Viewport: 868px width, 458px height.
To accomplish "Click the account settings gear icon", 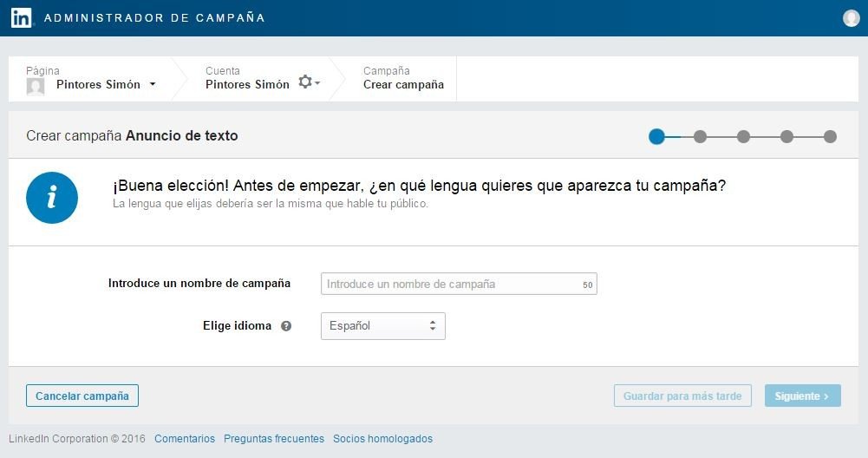I will (305, 82).
